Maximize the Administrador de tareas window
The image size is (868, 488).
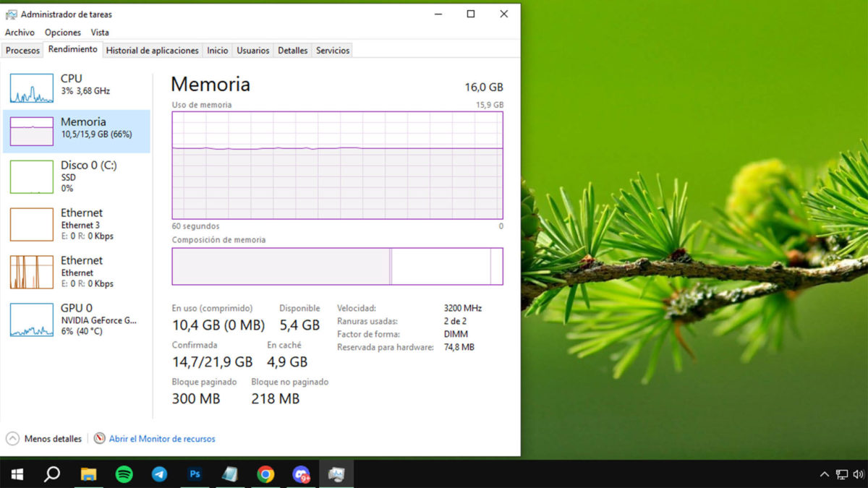[x=471, y=14]
